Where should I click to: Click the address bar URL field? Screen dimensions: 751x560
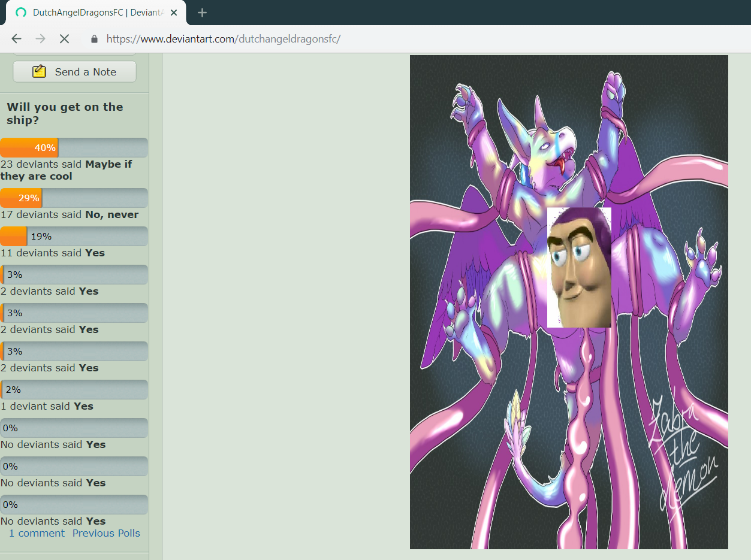(223, 39)
